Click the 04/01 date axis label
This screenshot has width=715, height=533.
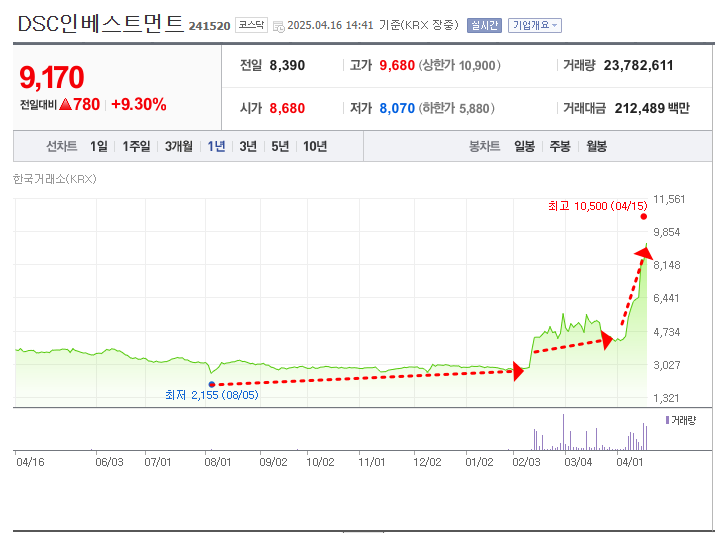630,462
